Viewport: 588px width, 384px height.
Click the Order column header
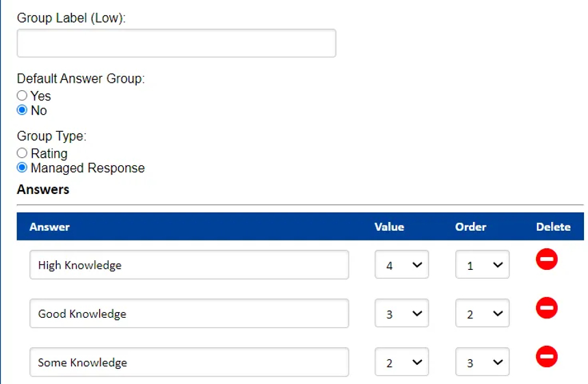tap(470, 227)
